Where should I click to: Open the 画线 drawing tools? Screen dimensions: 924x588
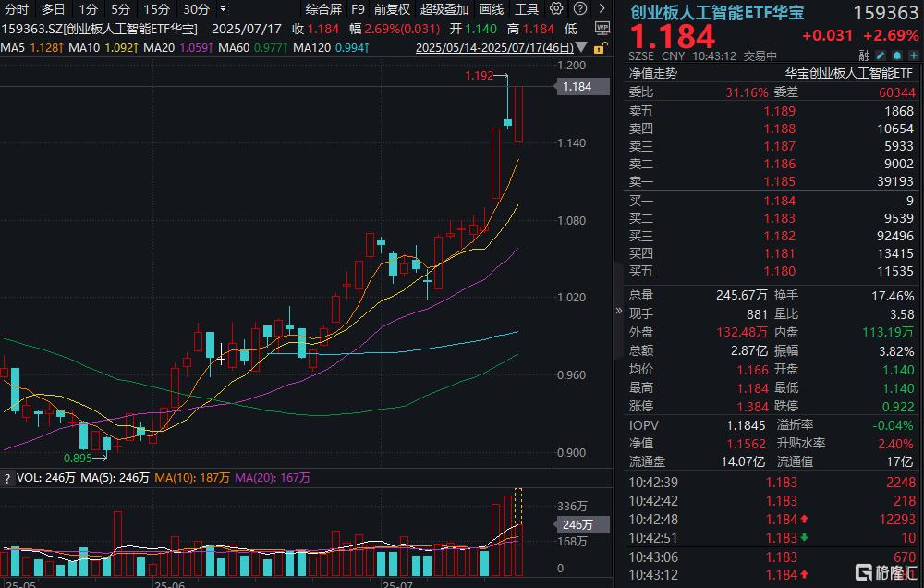[x=492, y=9]
